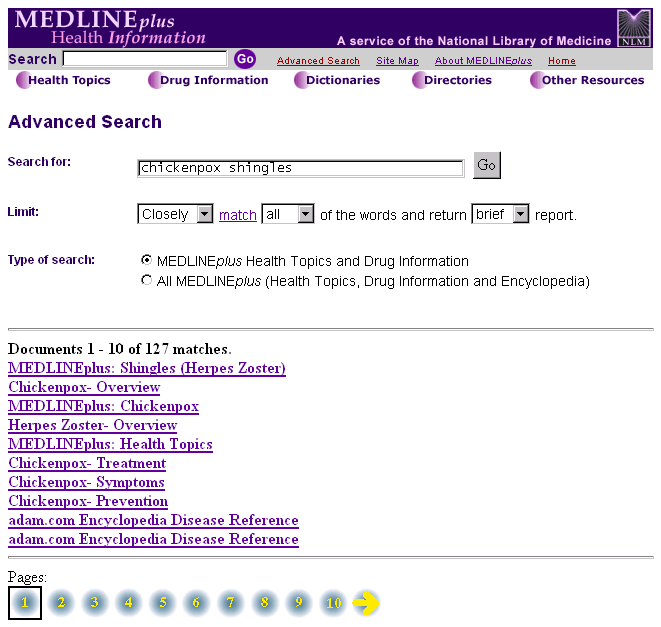Open results page 7 bubble
This screenshot has width=661, height=627.
[x=230, y=603]
